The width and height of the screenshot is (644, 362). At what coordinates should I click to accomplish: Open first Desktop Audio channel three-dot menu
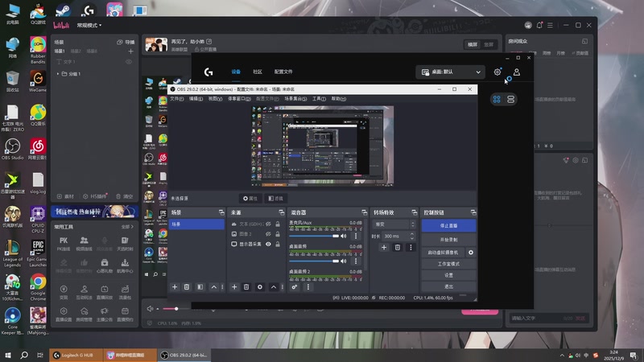point(356,261)
